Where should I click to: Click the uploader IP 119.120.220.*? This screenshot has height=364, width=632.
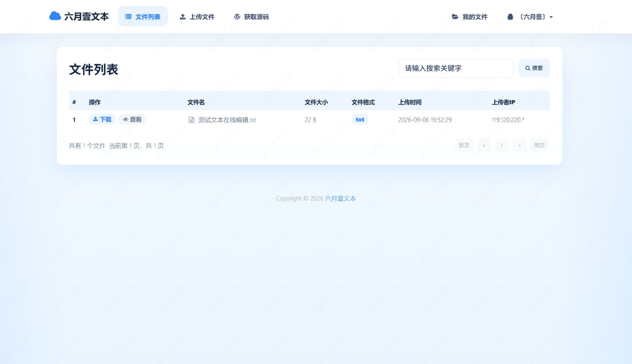(x=508, y=120)
